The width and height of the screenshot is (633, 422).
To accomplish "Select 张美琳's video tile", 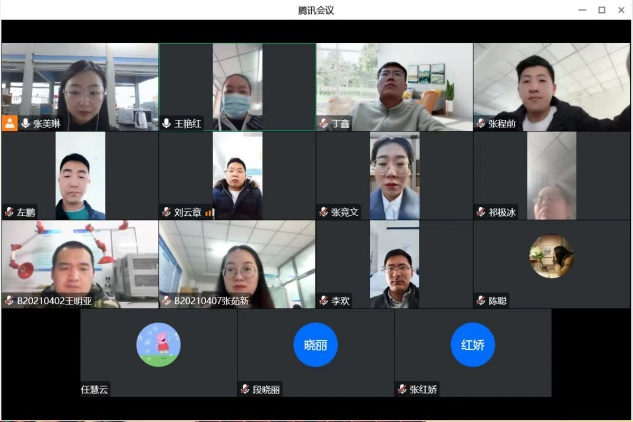I will [x=79, y=85].
